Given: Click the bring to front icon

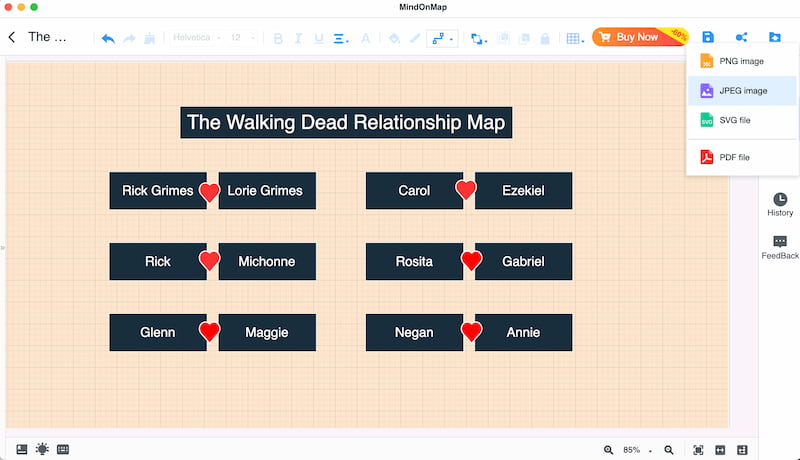Looking at the screenshot, I should pos(503,38).
